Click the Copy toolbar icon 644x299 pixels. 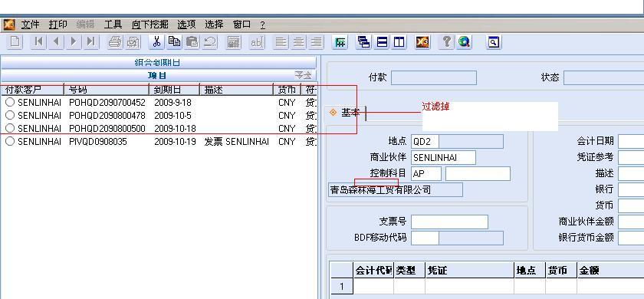coord(174,42)
